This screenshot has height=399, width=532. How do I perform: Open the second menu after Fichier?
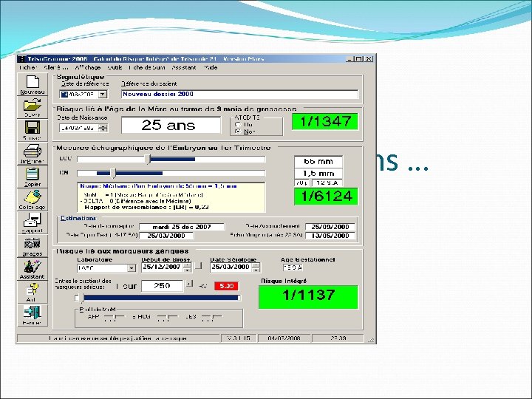(x=56, y=67)
